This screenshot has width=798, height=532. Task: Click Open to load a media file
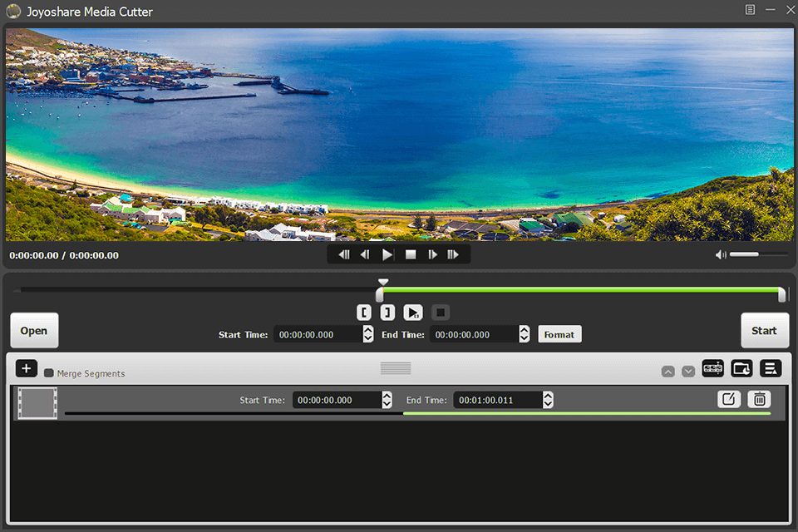34,330
